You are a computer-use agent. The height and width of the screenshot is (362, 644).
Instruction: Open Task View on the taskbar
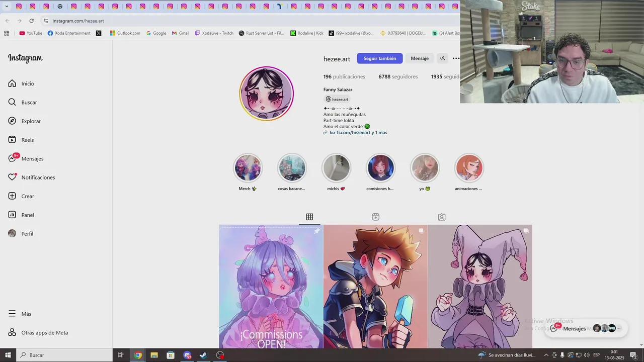tap(121, 355)
